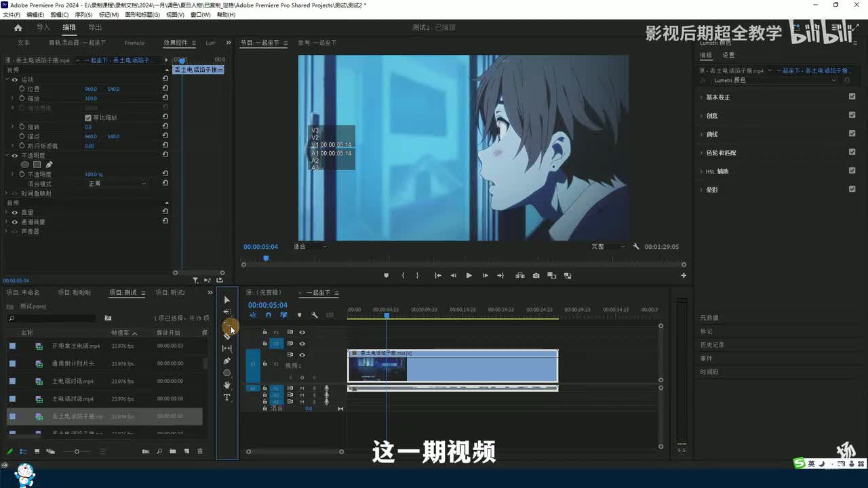Viewport: 868px width, 488px height.
Task: Create an ellipse mask under 不透明度
Action: pyautogui.click(x=25, y=165)
